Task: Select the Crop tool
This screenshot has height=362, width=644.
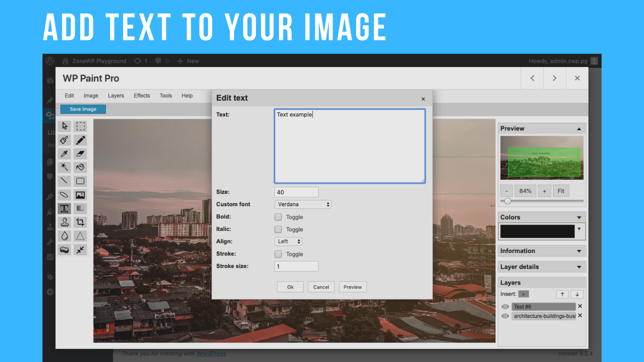Action: point(80,222)
